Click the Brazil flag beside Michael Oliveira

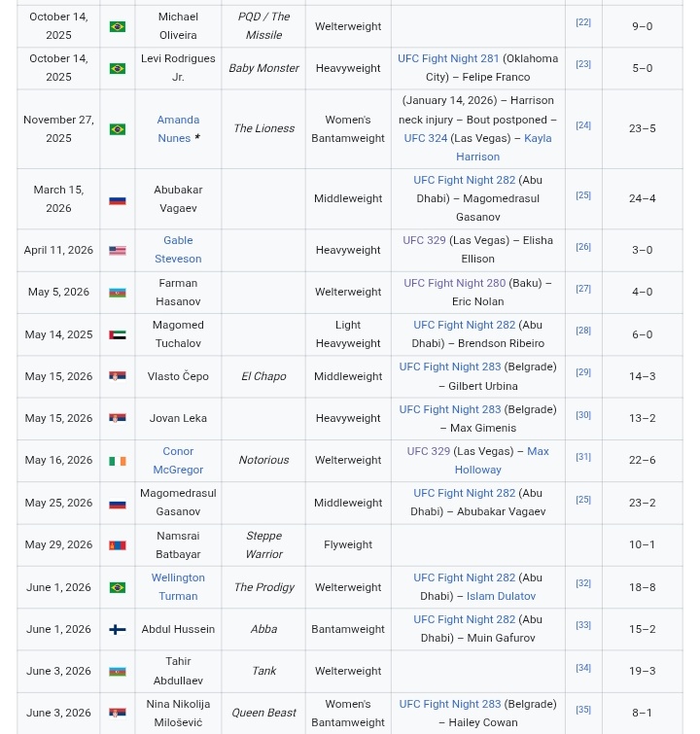point(117,26)
